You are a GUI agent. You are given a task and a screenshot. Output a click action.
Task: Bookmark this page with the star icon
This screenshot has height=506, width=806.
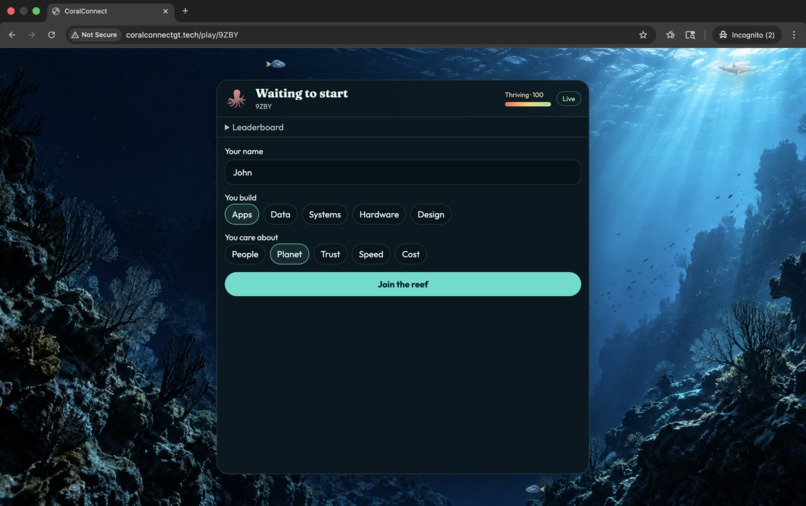pos(643,35)
